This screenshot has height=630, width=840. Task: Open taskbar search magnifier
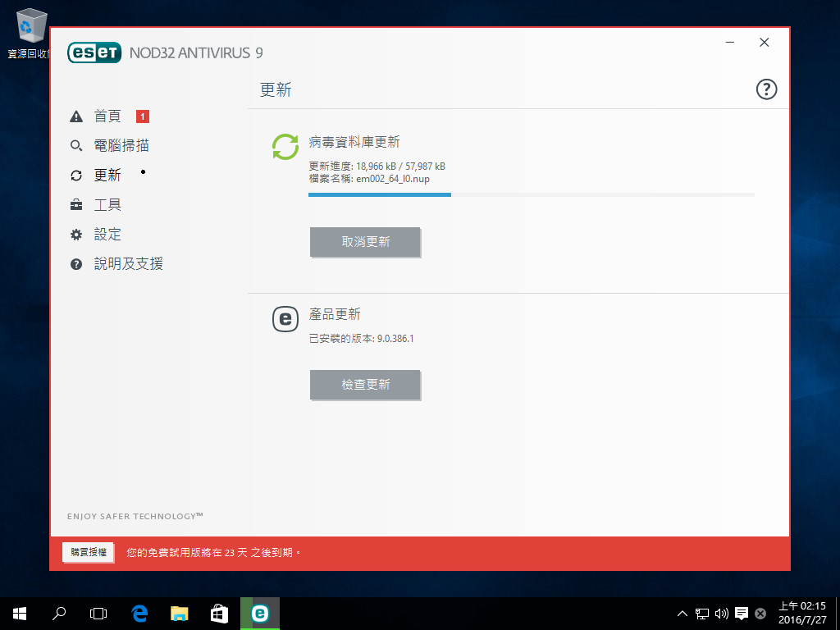(x=59, y=614)
